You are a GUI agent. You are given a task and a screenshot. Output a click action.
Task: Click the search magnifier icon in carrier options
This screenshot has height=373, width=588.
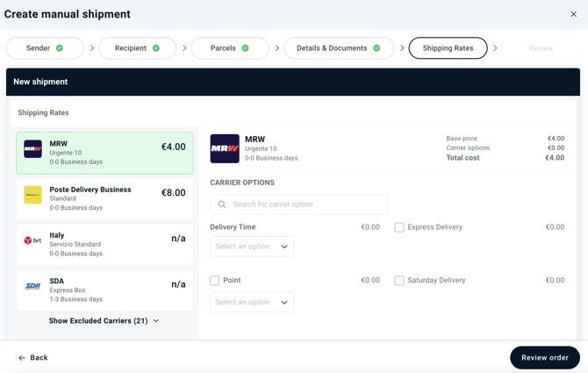(222, 204)
